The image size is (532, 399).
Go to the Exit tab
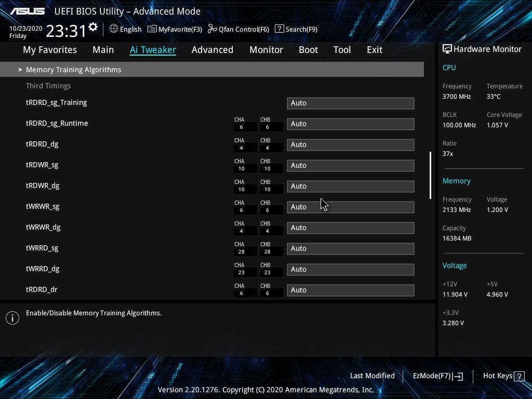pos(375,50)
